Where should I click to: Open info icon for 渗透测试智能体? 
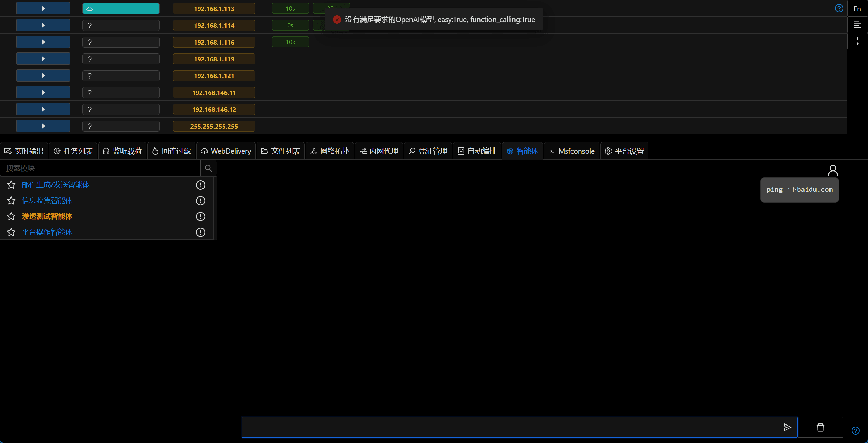[200, 216]
